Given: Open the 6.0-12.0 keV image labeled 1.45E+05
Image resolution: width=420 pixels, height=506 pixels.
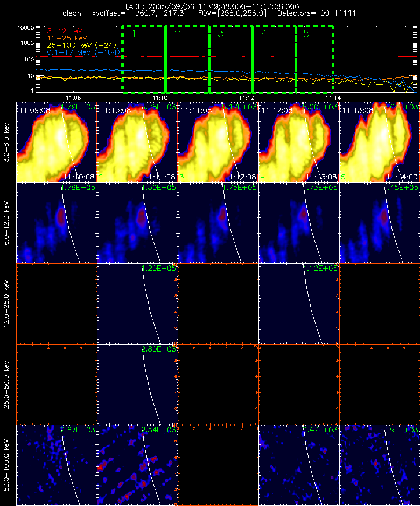Looking at the screenshot, I should pyautogui.click(x=379, y=223).
